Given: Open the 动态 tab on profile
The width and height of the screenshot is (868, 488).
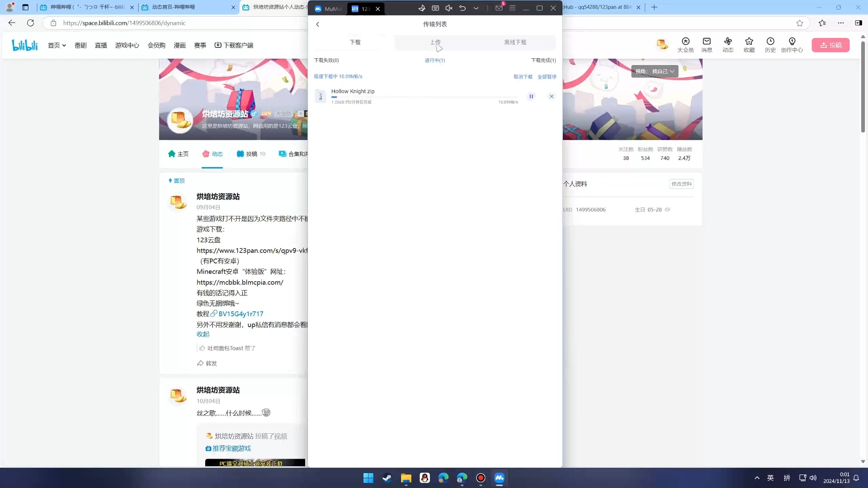Looking at the screenshot, I should 212,154.
